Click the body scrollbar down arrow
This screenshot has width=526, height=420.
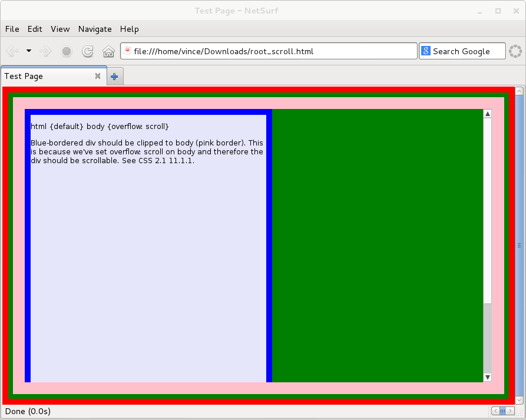click(487, 377)
